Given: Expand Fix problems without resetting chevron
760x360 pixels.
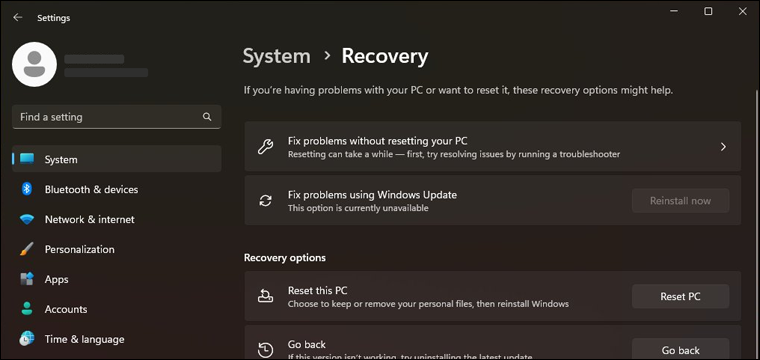Looking at the screenshot, I should tap(723, 147).
